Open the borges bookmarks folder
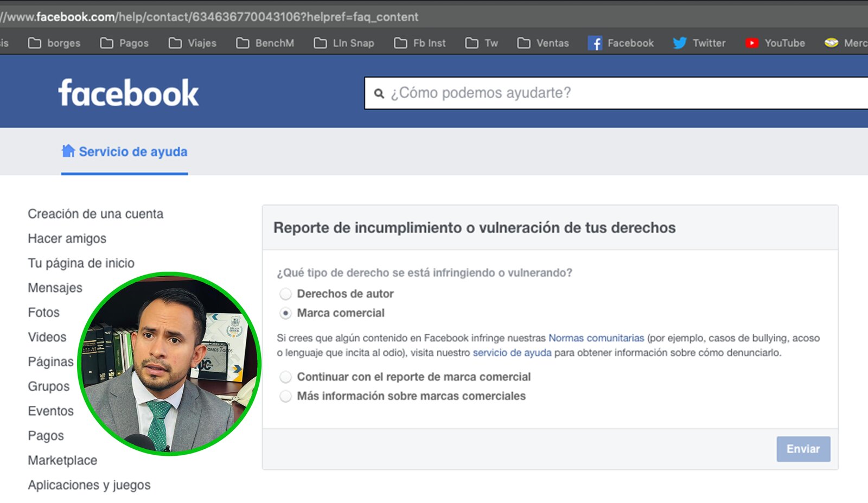 coord(54,43)
